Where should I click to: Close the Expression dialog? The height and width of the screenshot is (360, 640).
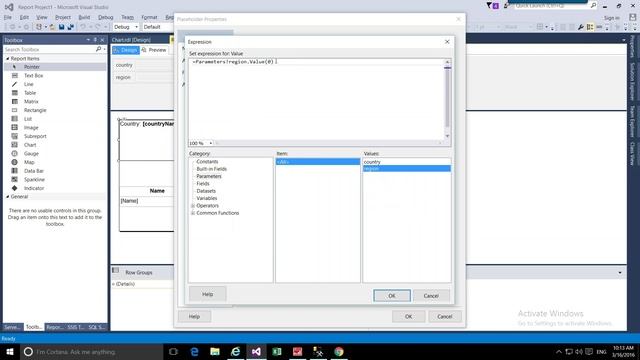coord(447,42)
